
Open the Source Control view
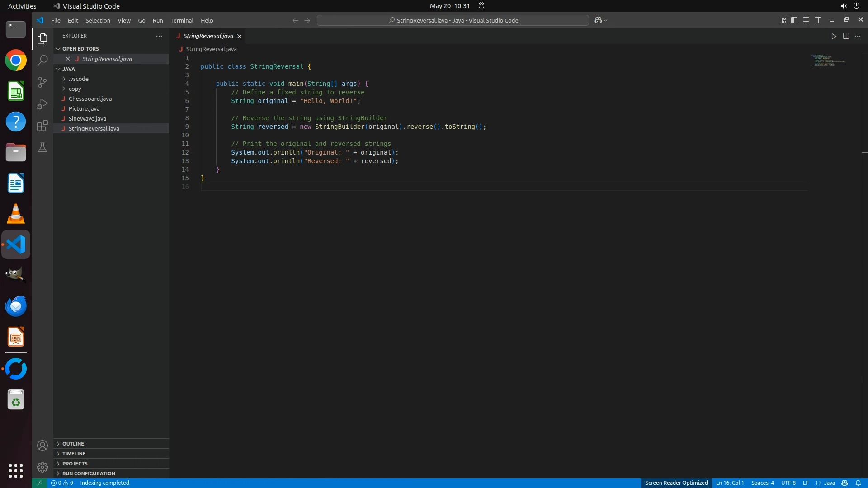click(42, 82)
